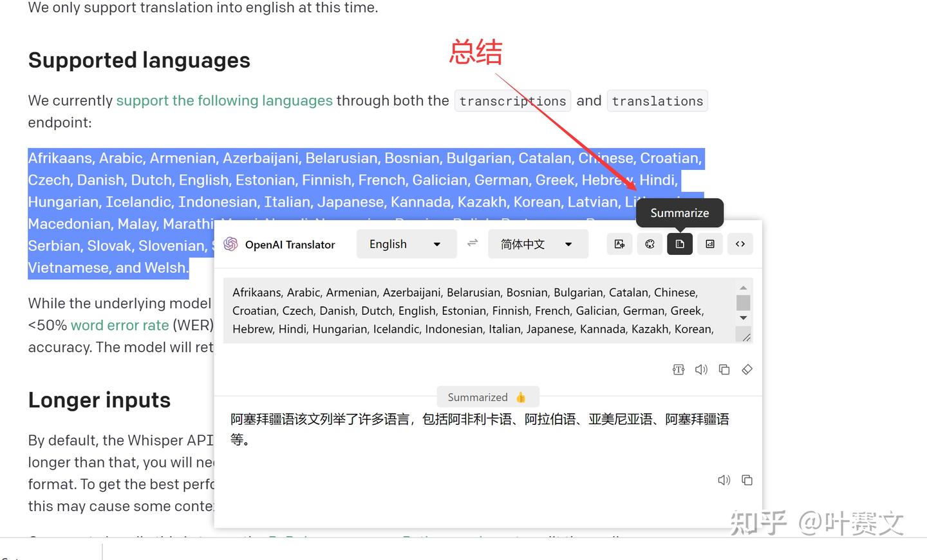Copy the Chinese summary result

(x=747, y=480)
